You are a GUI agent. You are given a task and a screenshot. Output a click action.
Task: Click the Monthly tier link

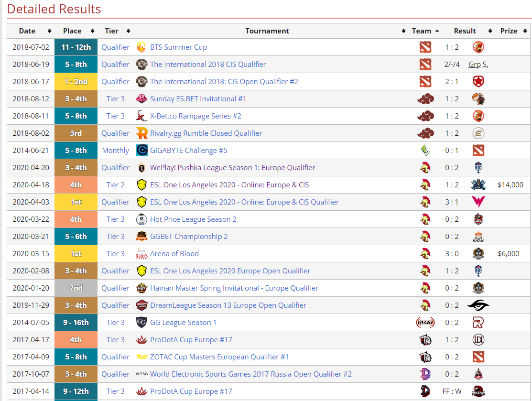pos(115,151)
